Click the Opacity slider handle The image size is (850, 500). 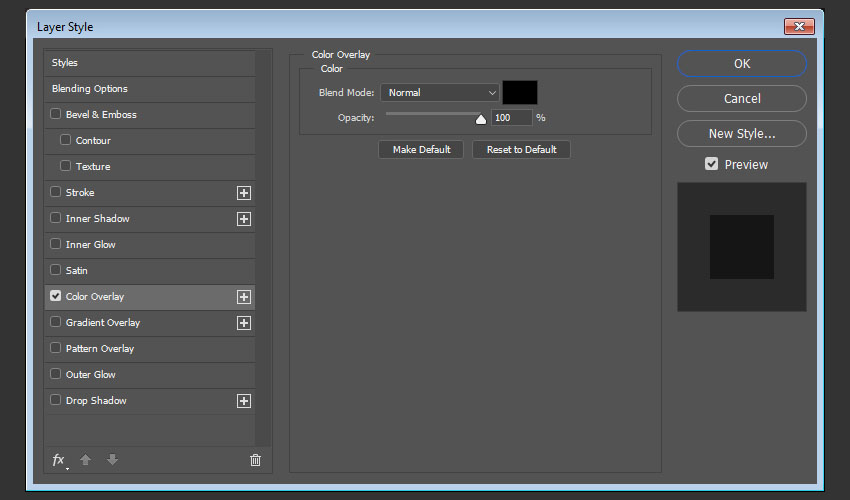point(481,119)
